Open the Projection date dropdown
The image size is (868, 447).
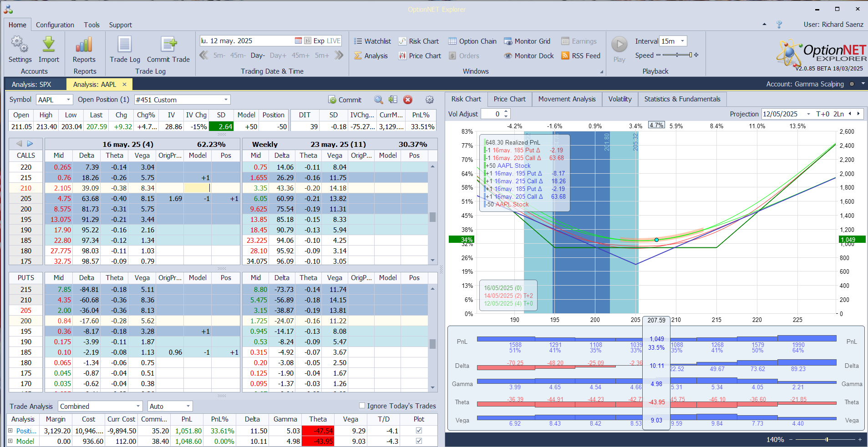point(808,114)
